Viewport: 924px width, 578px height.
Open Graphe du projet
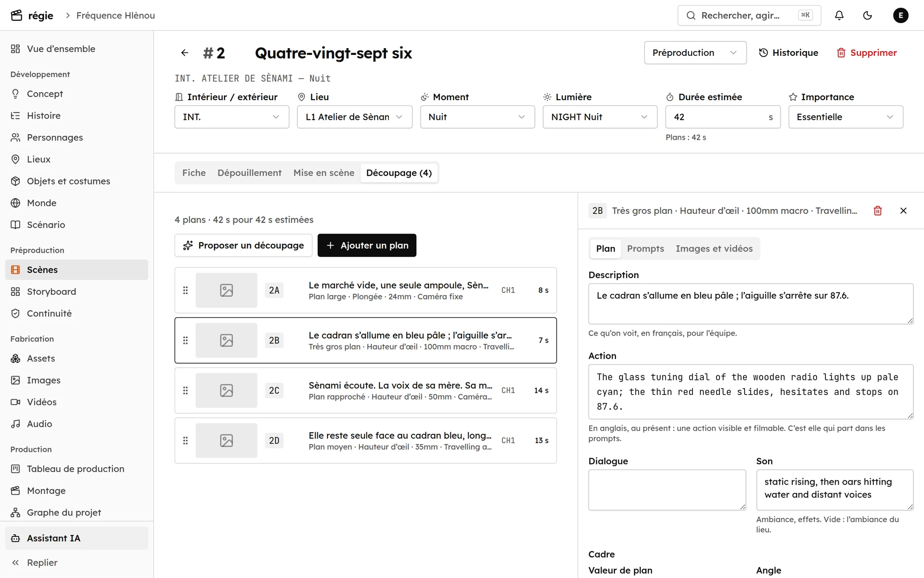coord(77,512)
